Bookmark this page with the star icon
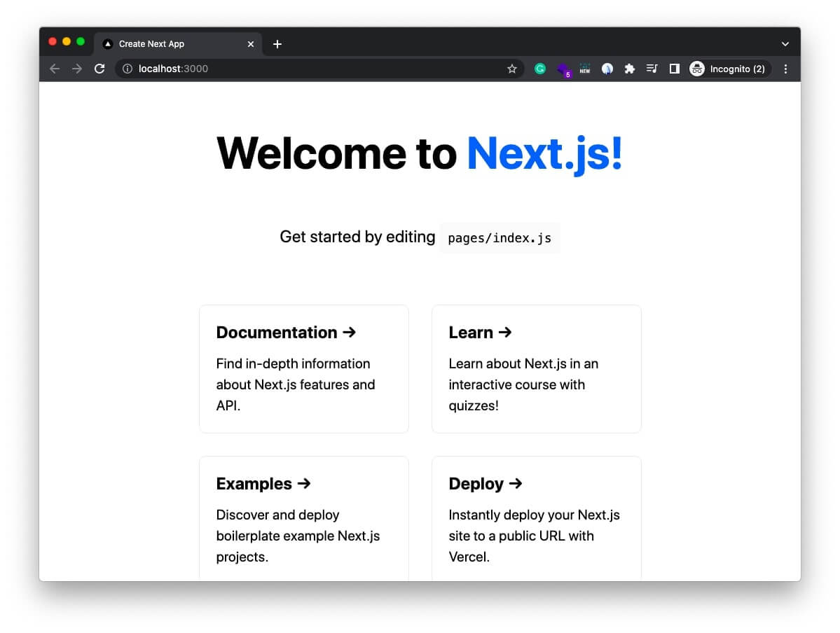Screen dimensions: 840x633 coord(512,69)
